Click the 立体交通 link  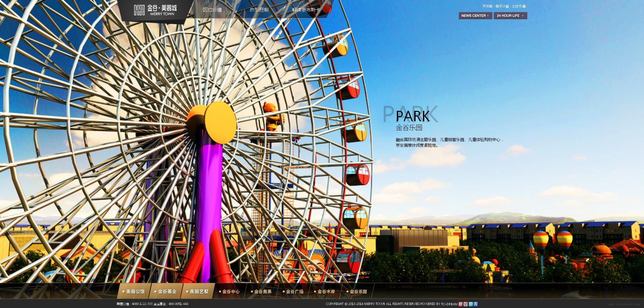519,6
